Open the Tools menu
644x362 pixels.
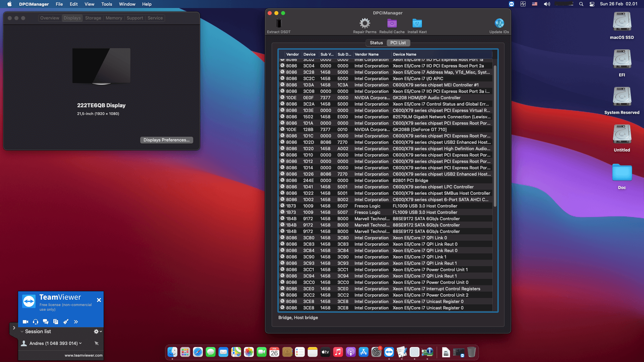pyautogui.click(x=106, y=4)
